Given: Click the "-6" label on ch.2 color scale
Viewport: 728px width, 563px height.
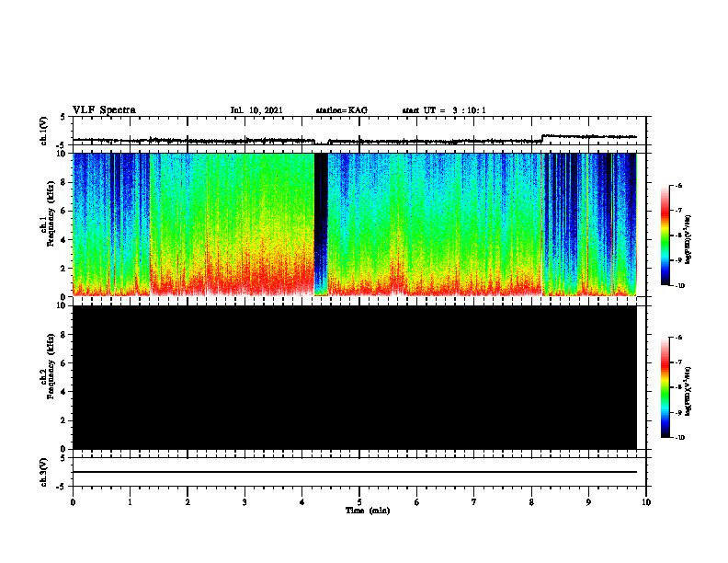Looking at the screenshot, I should pyautogui.click(x=678, y=338).
